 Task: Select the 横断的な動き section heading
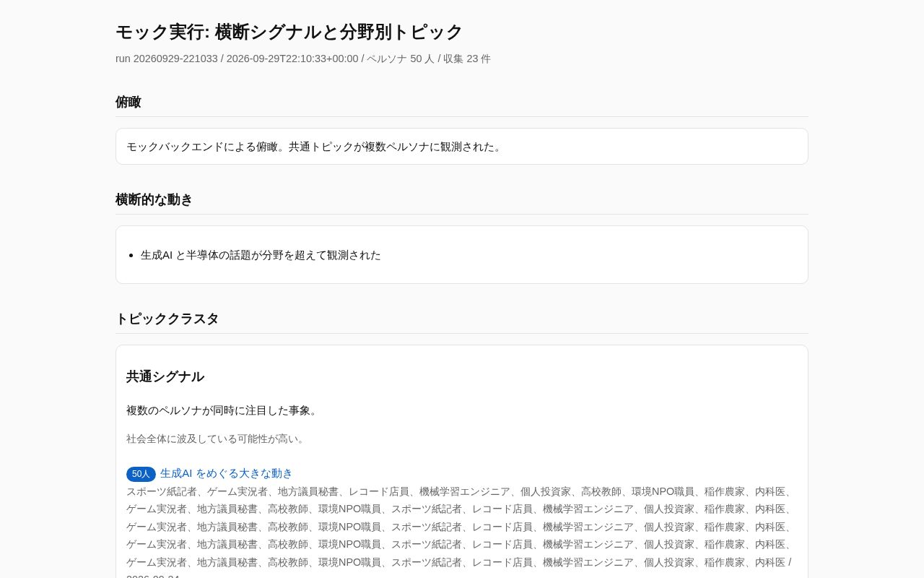[x=154, y=199]
